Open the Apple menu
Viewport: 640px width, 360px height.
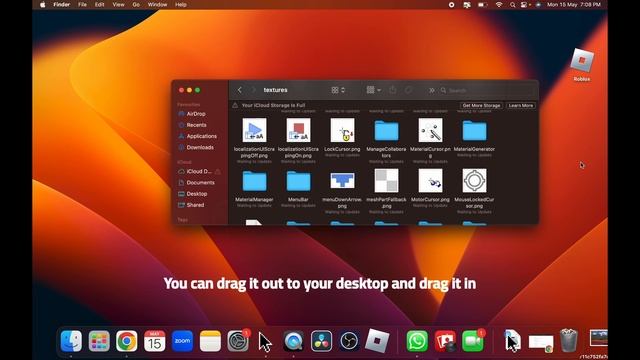click(42, 5)
